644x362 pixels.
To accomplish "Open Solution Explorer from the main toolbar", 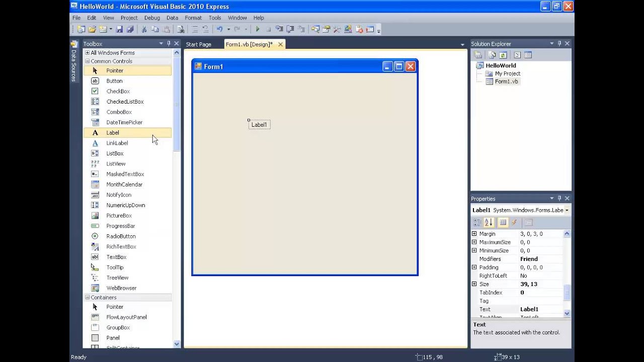I will [315, 29].
